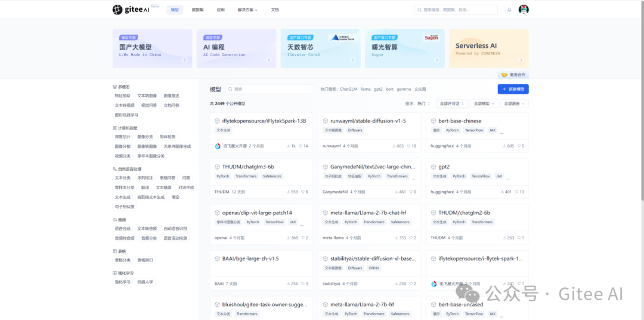Toggle the 翻译 filter tag

pyautogui.click(x=145, y=187)
